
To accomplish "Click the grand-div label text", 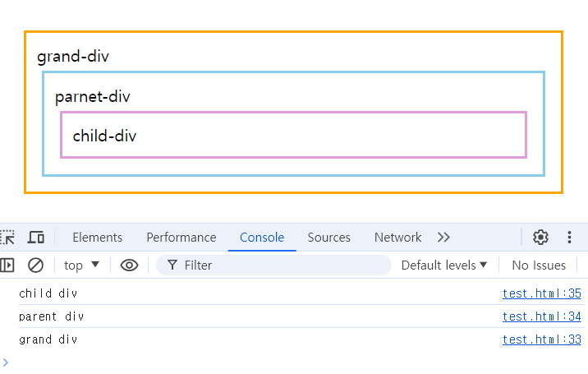I will pos(73,57).
